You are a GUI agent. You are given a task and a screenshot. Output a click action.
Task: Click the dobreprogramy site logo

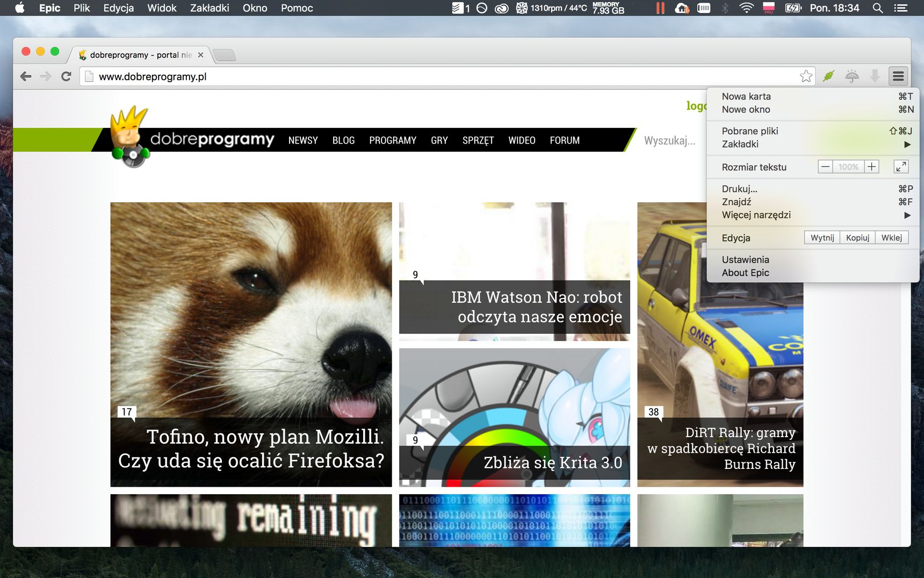coord(192,137)
